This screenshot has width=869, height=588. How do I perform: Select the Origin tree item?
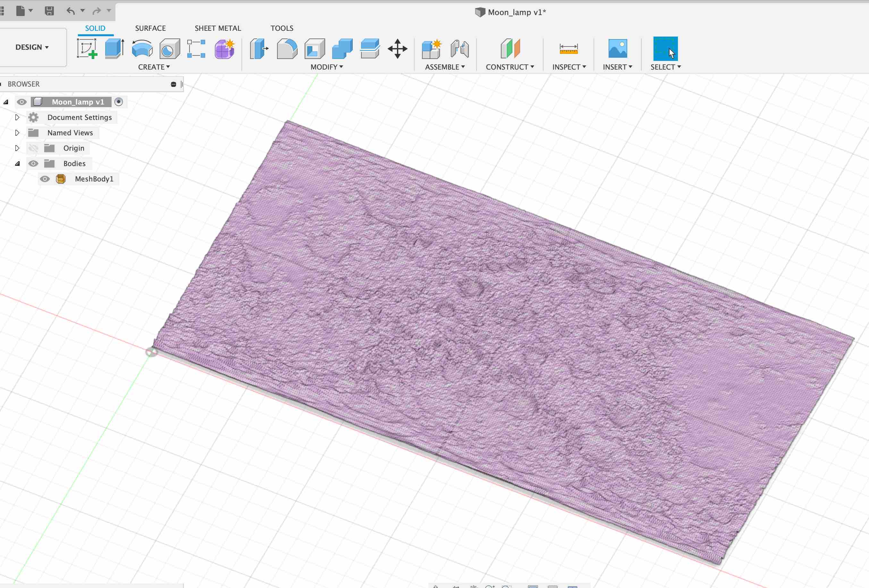[x=74, y=148]
